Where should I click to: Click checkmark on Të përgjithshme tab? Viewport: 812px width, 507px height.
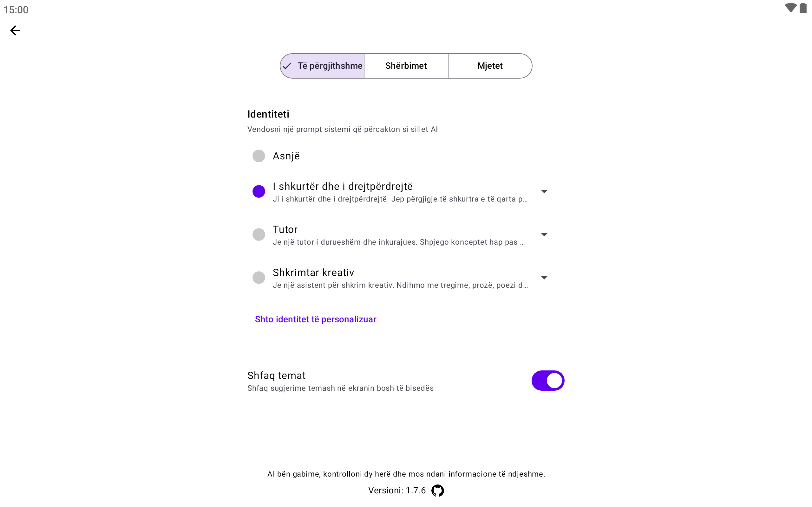tap(287, 66)
